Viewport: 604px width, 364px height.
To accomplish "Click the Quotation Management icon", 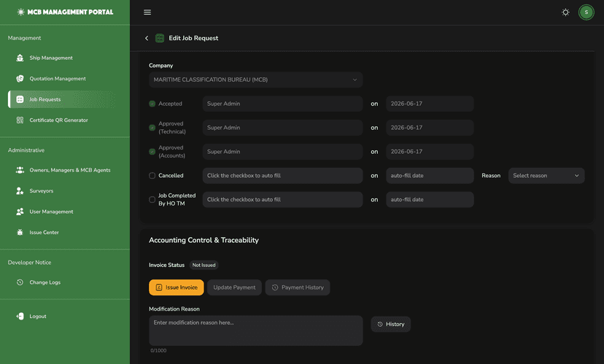I will (x=20, y=79).
